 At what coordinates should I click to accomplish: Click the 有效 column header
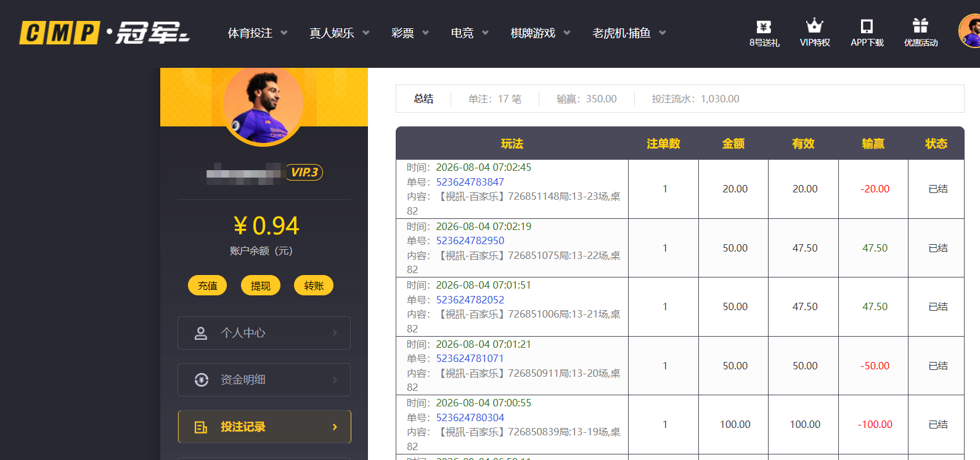tap(803, 144)
